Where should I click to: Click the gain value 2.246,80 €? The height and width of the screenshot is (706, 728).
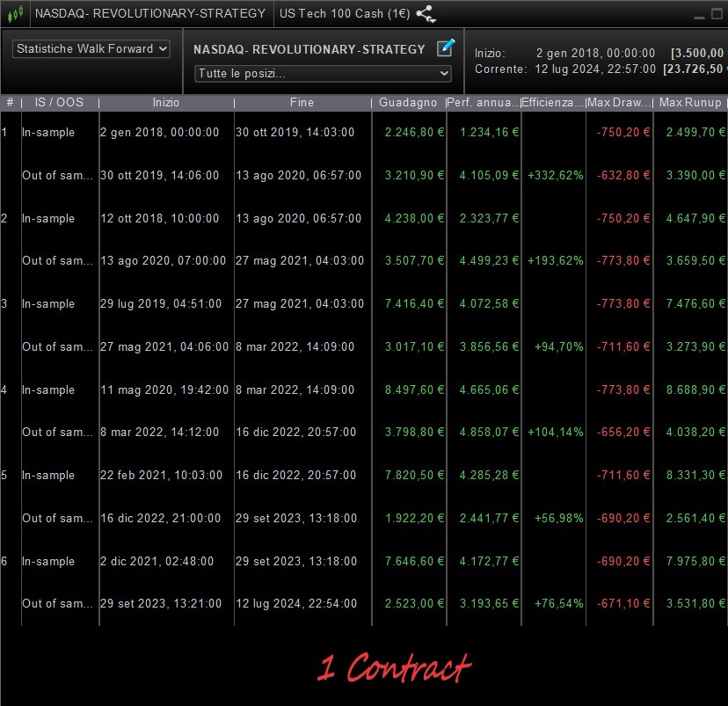tap(415, 132)
